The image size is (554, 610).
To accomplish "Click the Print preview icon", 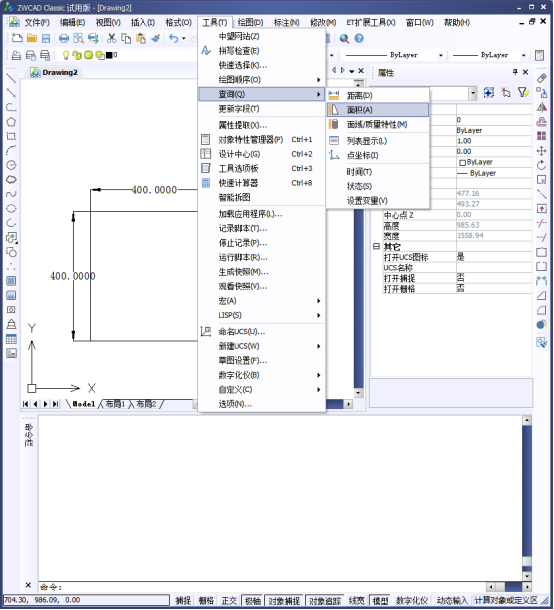I will pos(78,38).
